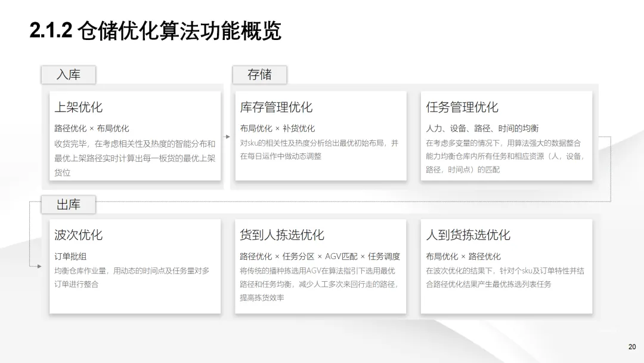The width and height of the screenshot is (644, 363).
Task: Click description starting 在波次优化的结果下
Action: pyautogui.click(x=505, y=278)
